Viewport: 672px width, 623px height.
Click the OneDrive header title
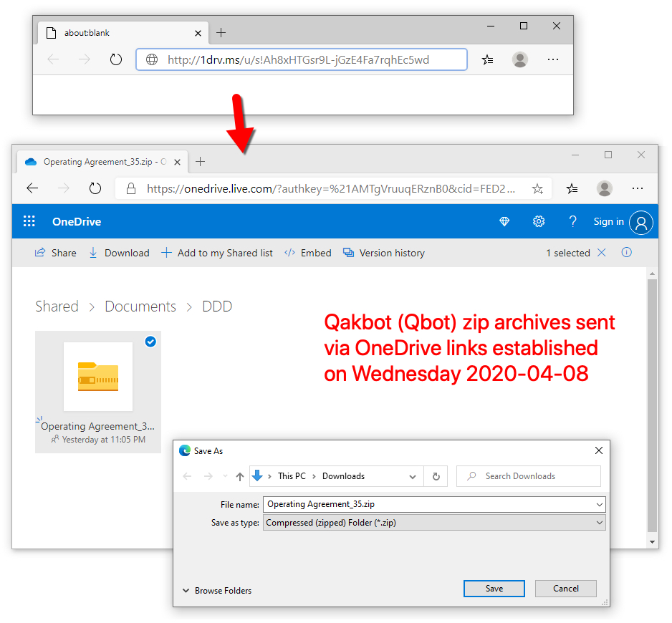point(77,221)
